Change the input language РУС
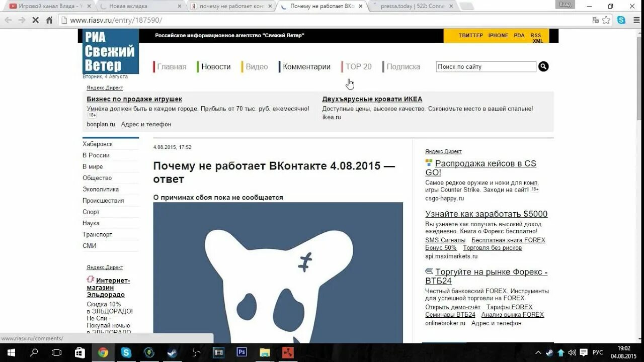This screenshot has height=362, width=644. (x=598, y=352)
